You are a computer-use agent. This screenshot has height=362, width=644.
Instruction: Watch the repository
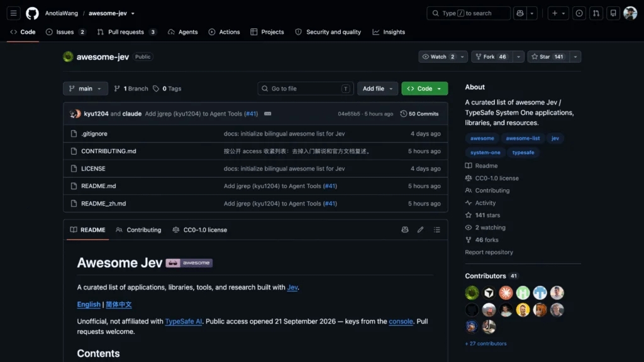coord(438,57)
